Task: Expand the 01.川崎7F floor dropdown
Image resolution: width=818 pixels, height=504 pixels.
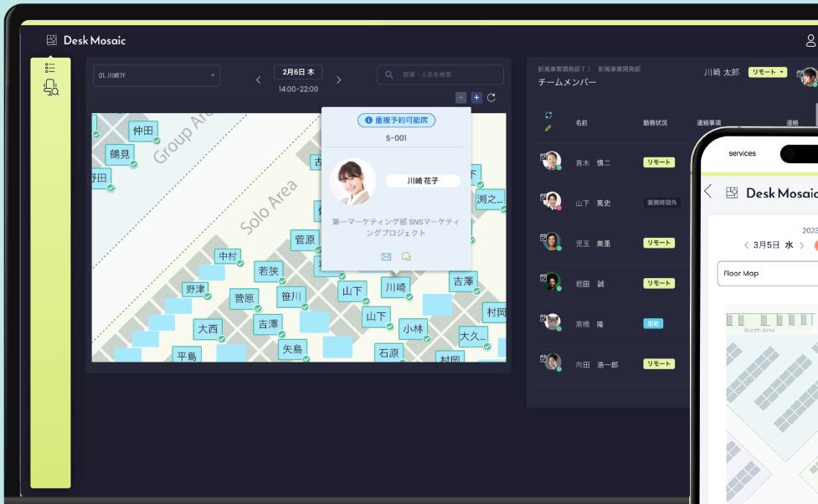Action: [157, 75]
